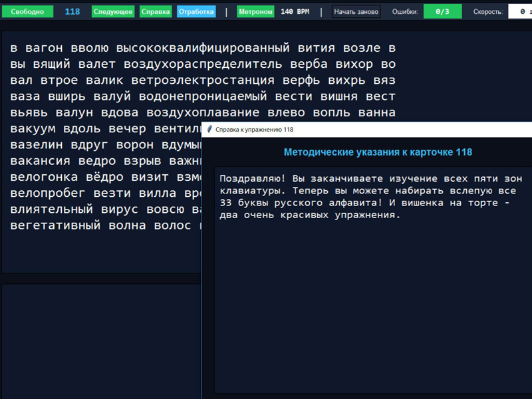
Task: Go to the next exercise with "Следующее"
Action: pyautogui.click(x=113, y=11)
